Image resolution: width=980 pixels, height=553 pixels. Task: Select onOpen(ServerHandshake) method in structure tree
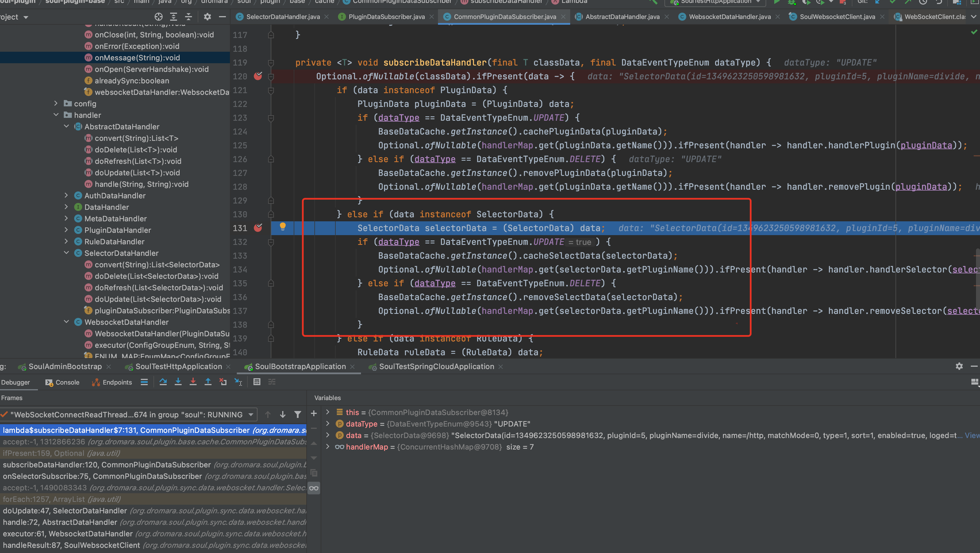[151, 69]
